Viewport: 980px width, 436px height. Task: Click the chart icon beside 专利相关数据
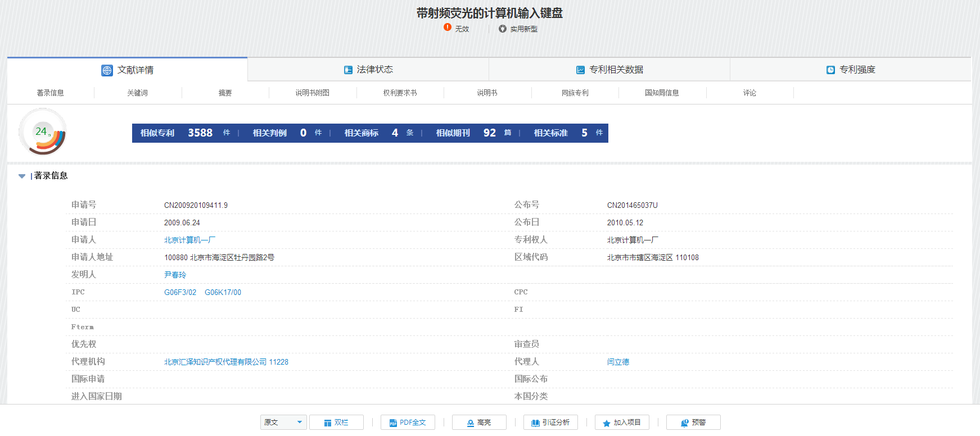click(580, 70)
